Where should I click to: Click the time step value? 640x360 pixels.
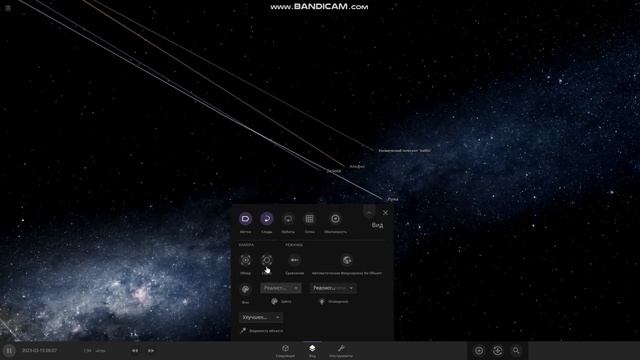[87, 351]
